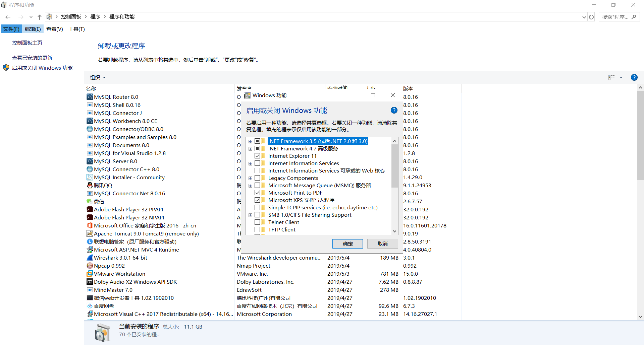644x345 pixels.
Task: Expand Internet Information Services node
Action: (250, 163)
